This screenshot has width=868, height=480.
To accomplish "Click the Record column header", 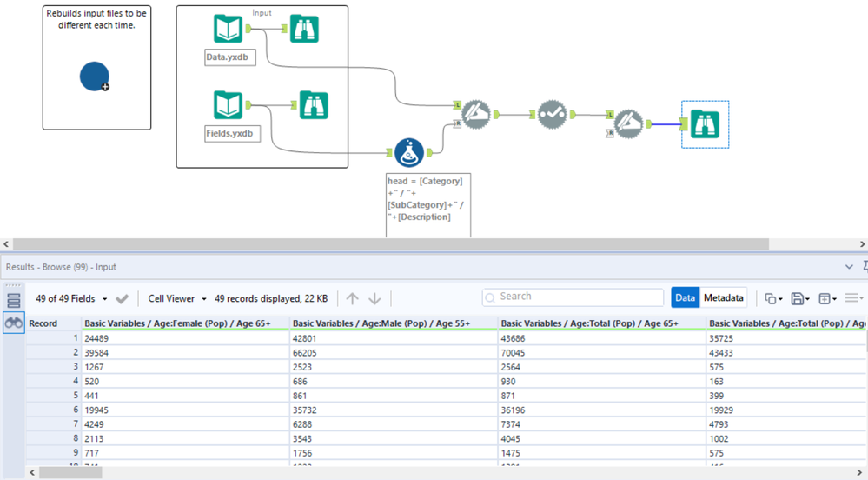I will 43,323.
